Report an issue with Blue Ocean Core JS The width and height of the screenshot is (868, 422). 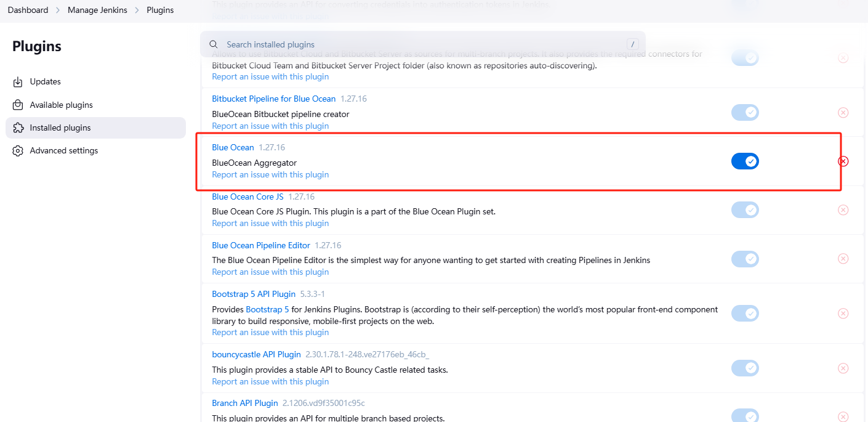tap(270, 223)
